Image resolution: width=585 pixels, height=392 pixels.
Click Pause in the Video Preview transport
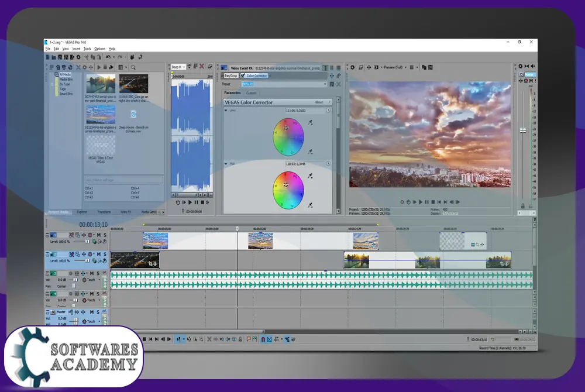427,202
